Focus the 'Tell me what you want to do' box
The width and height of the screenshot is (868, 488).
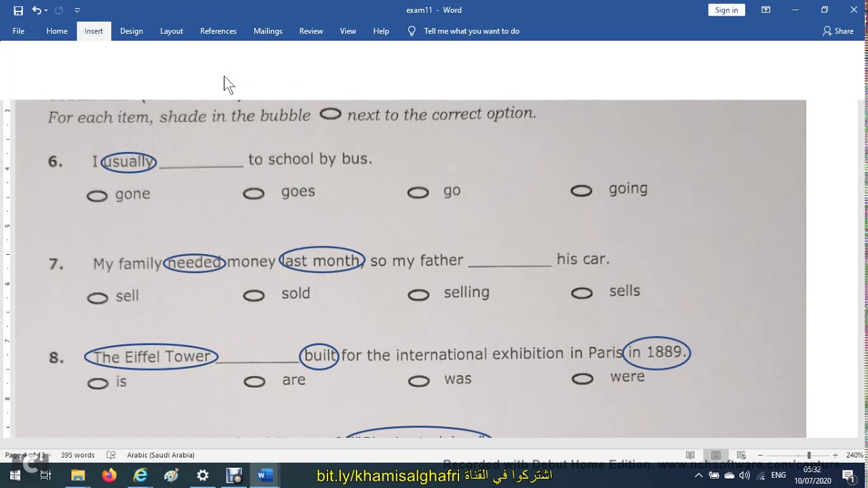tap(472, 31)
